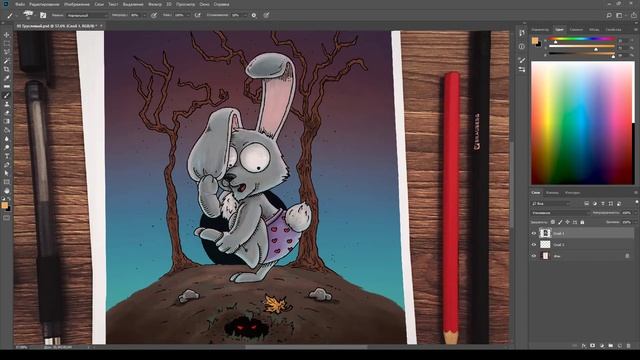Screen dimensions: 640x360
Task: Select the Hand tool
Action: (x=7, y=191)
